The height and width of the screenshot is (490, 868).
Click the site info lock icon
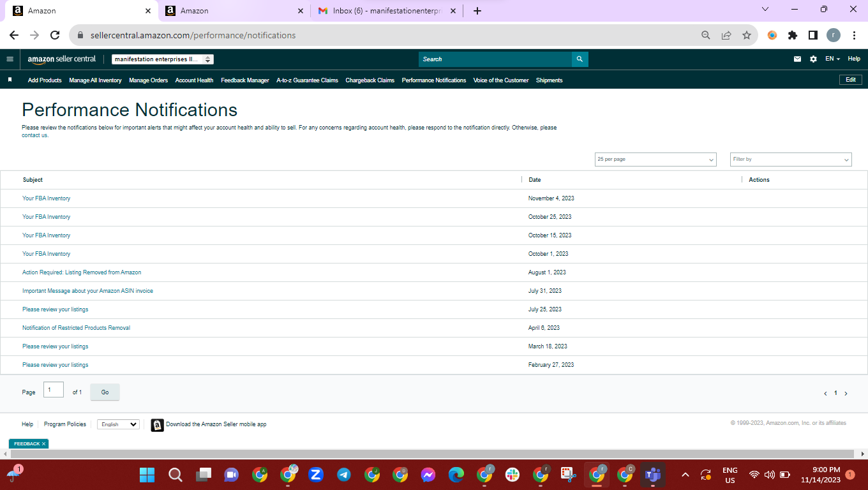pyautogui.click(x=80, y=35)
